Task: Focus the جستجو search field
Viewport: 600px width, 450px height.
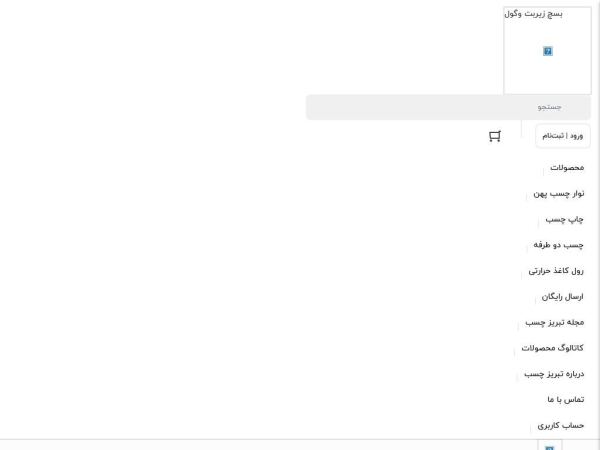Action: coord(448,107)
